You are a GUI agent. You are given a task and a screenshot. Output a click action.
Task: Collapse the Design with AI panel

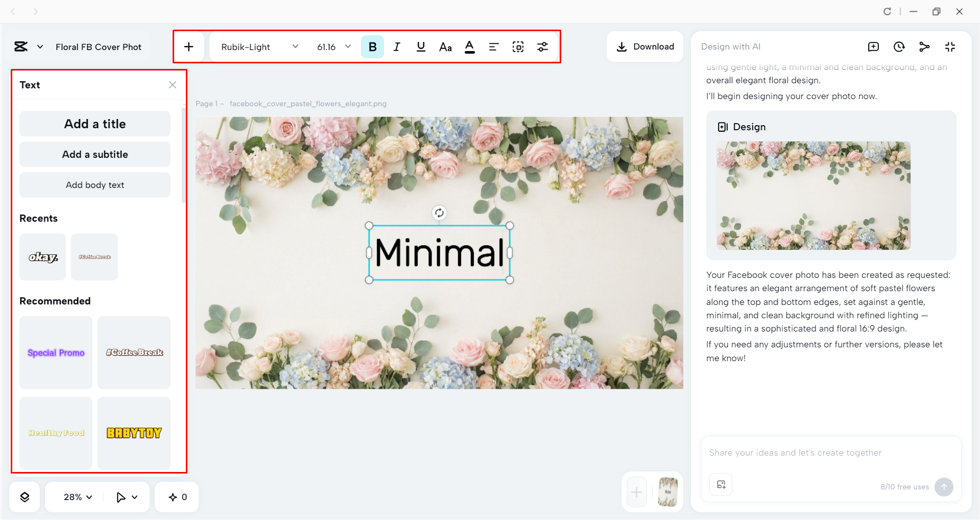click(950, 46)
